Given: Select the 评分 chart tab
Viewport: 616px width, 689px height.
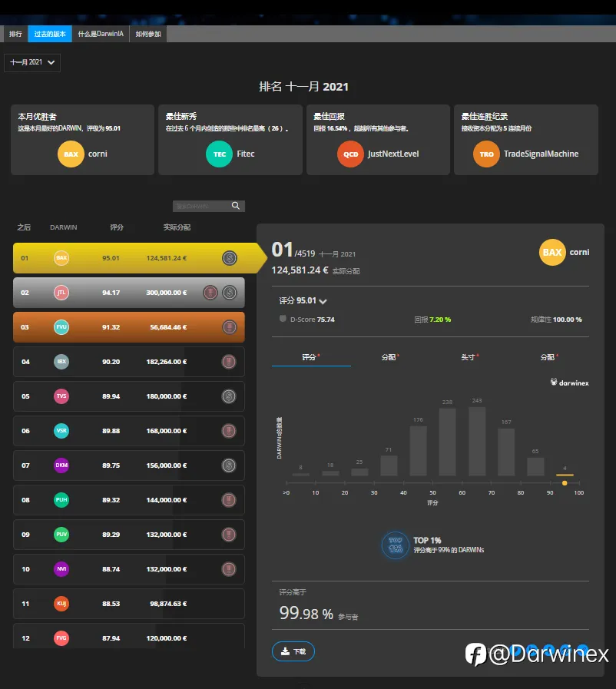Looking at the screenshot, I should (x=311, y=357).
